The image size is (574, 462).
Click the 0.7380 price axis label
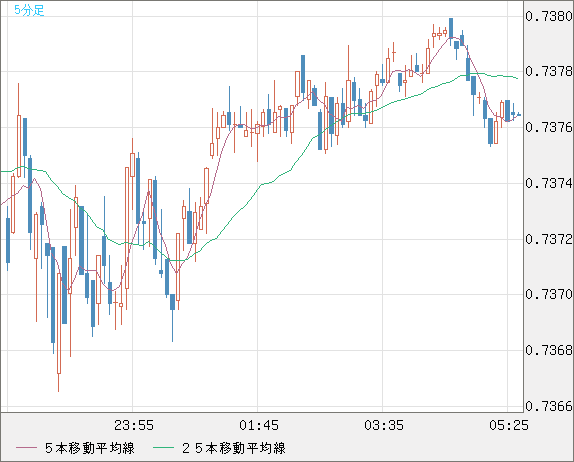(549, 16)
